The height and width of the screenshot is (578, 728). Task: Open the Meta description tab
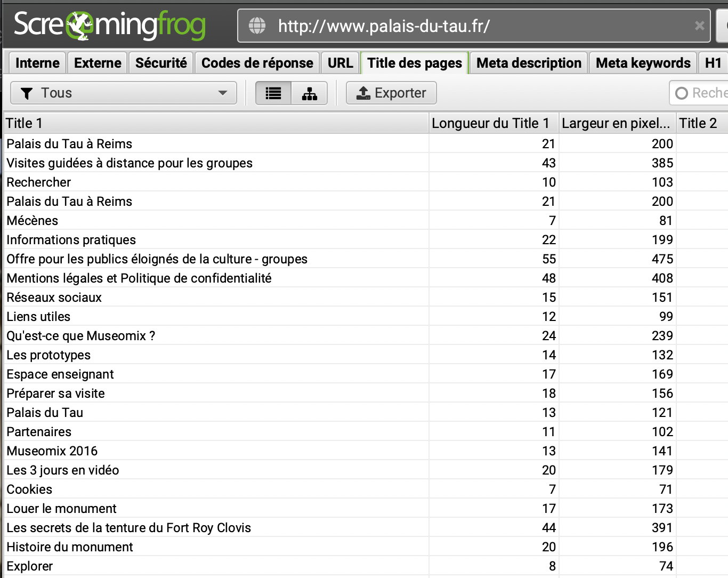[529, 63]
